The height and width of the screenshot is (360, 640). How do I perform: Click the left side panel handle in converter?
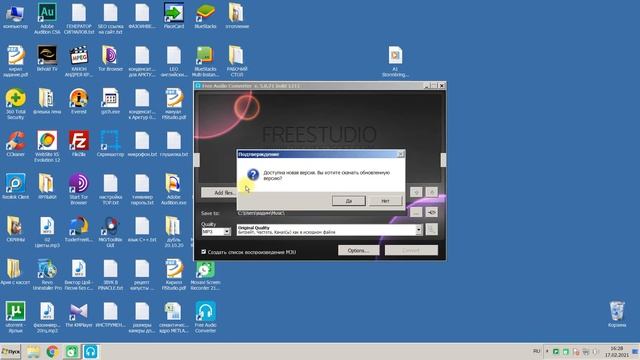(x=197, y=160)
